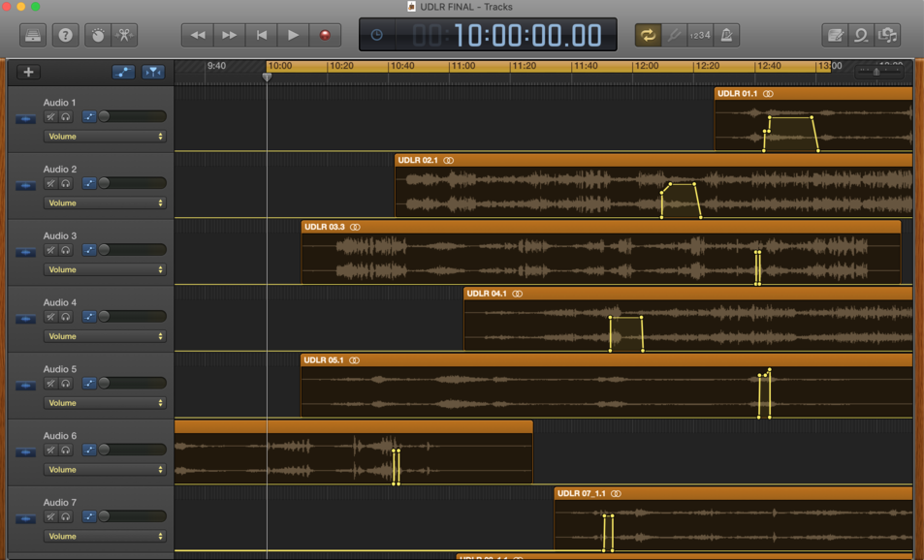Open Audio 4 Volume automation dropdown
Viewport: 924px width, 560px height.
(104, 336)
